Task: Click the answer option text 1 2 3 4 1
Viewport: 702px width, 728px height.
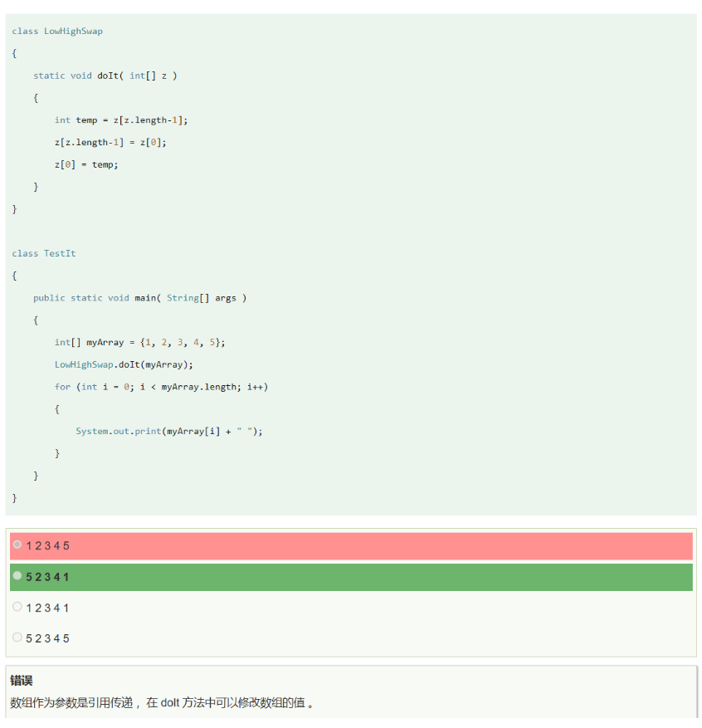Action: point(48,608)
